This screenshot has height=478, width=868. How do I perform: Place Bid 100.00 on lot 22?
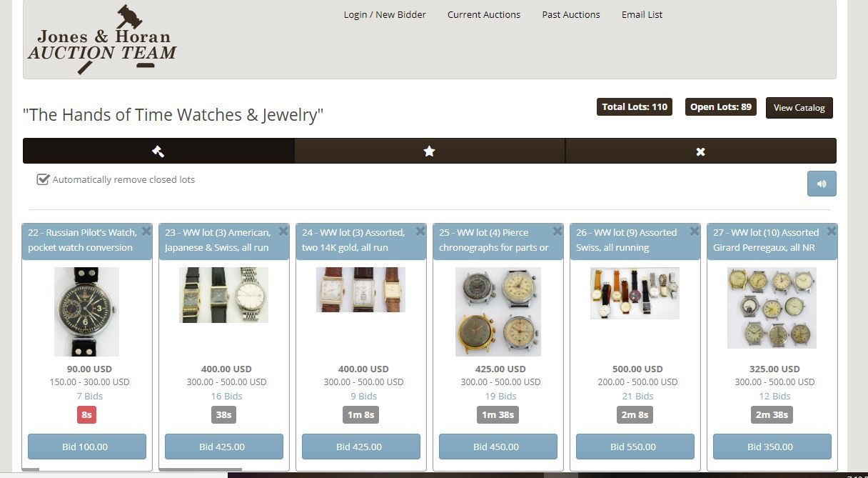click(87, 447)
